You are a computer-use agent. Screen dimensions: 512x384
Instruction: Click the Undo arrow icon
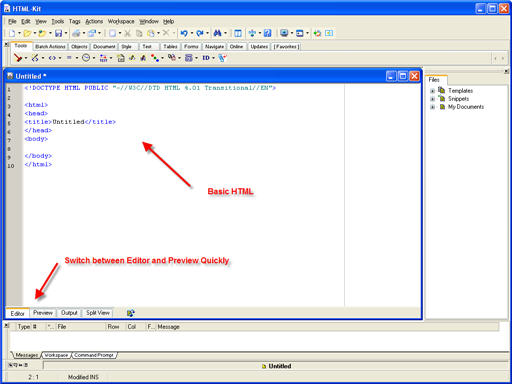[x=184, y=33]
